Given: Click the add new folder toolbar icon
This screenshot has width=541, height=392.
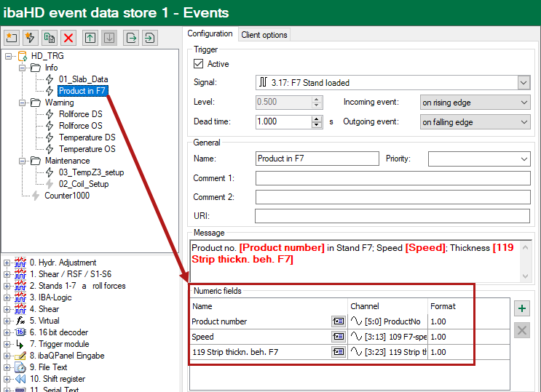Looking at the screenshot, I should tap(11, 37).
